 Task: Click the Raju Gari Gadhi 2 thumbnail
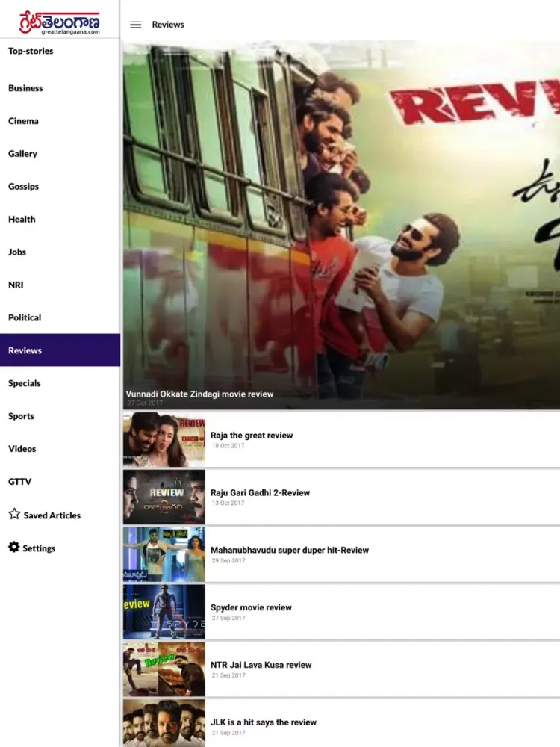pyautogui.click(x=164, y=497)
